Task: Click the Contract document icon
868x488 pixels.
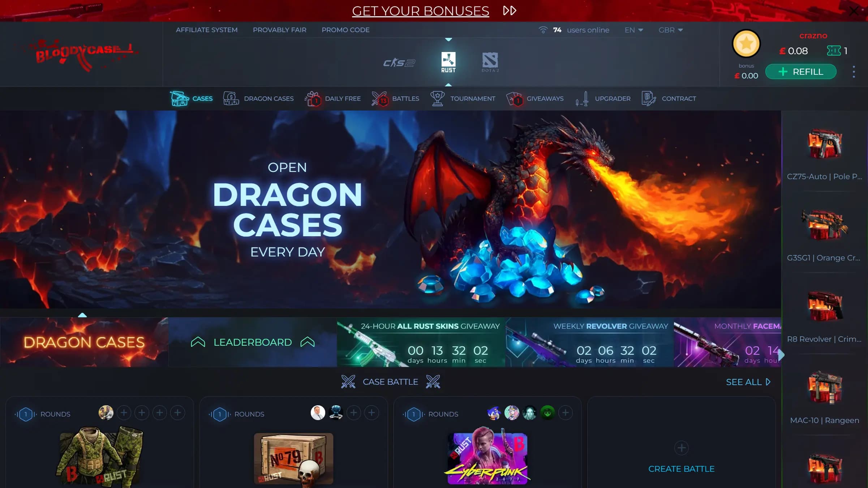Action: [x=648, y=99]
